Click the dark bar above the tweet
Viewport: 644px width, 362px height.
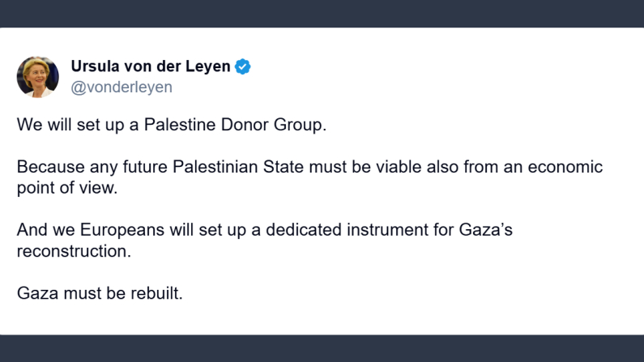tap(322, 13)
